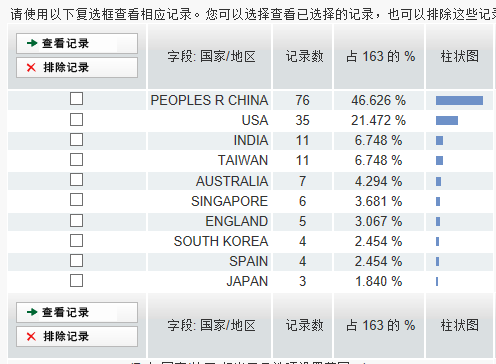496x364 pixels.
Task: Click the top 柱状图 column header
Action: point(459,56)
